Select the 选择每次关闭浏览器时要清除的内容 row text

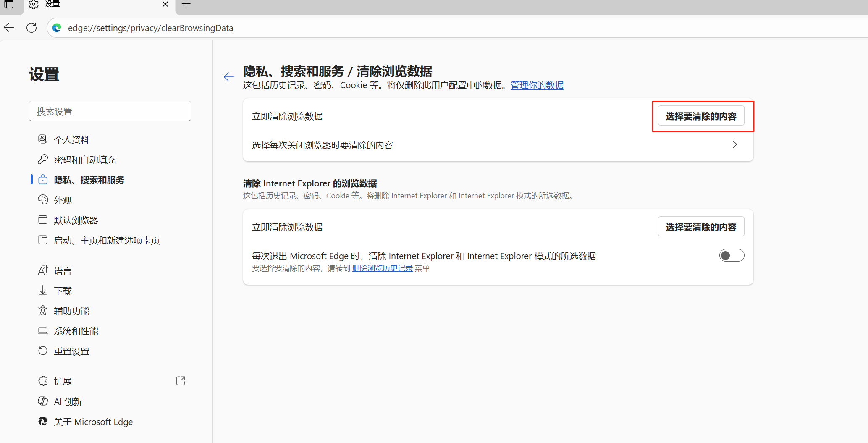point(322,145)
